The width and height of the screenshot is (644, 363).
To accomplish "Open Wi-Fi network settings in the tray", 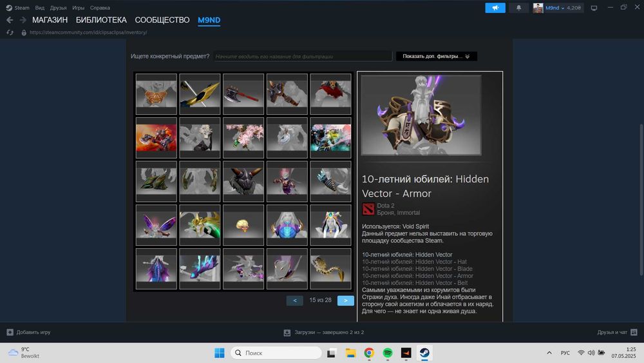I will pyautogui.click(x=581, y=353).
